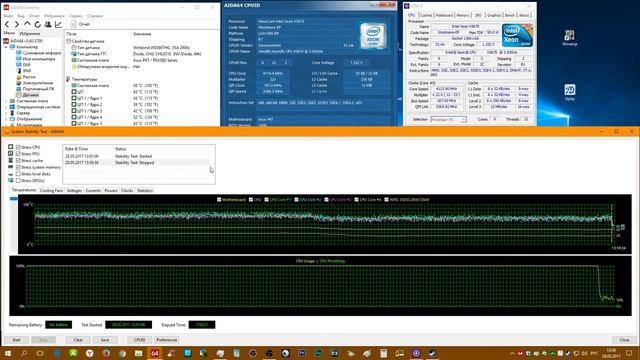This screenshot has width=640, height=360.
Task: Click the taskbar search icon
Action: point(24,353)
